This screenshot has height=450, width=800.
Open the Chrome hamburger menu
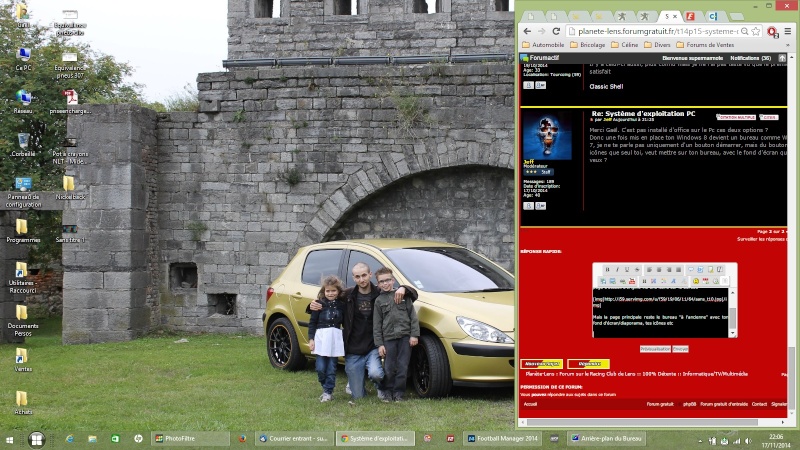pyautogui.click(x=788, y=31)
